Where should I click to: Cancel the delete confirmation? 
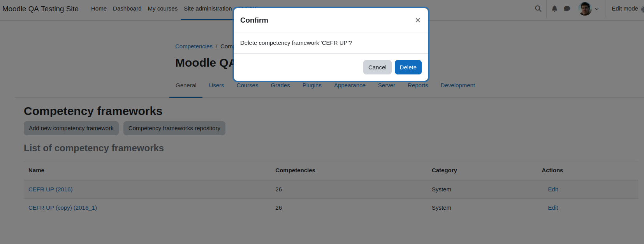point(377,67)
